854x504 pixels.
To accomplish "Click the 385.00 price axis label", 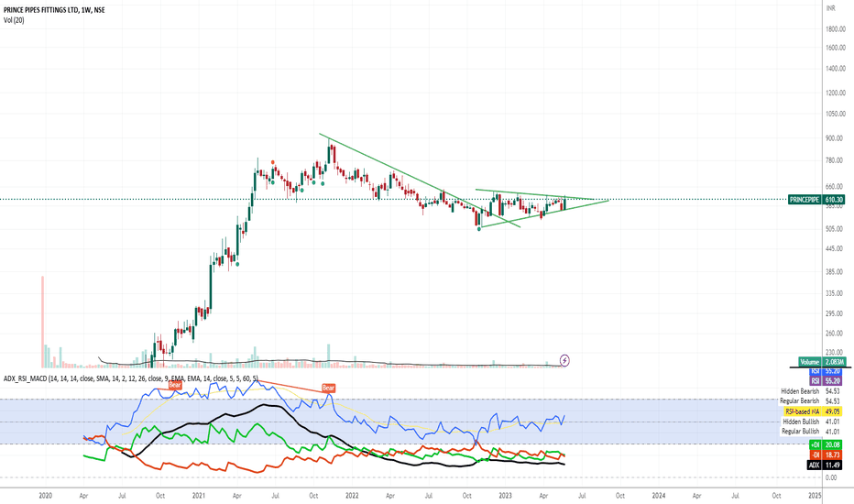I will [835, 272].
